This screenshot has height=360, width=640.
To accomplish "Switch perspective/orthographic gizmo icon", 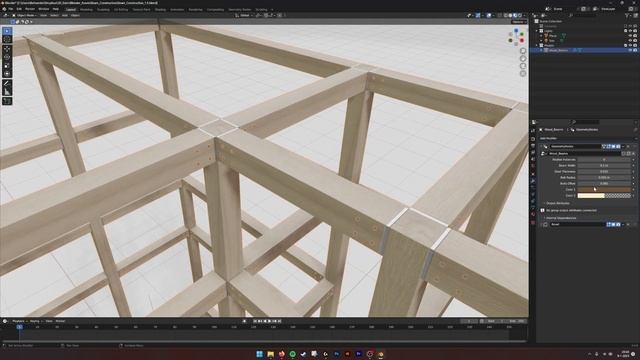I will [x=523, y=73].
